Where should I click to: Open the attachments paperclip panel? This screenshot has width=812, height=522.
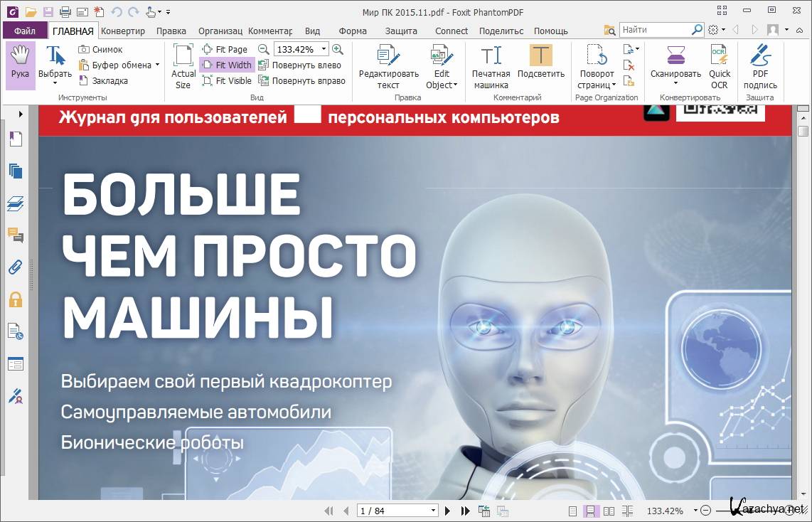coord(15,267)
